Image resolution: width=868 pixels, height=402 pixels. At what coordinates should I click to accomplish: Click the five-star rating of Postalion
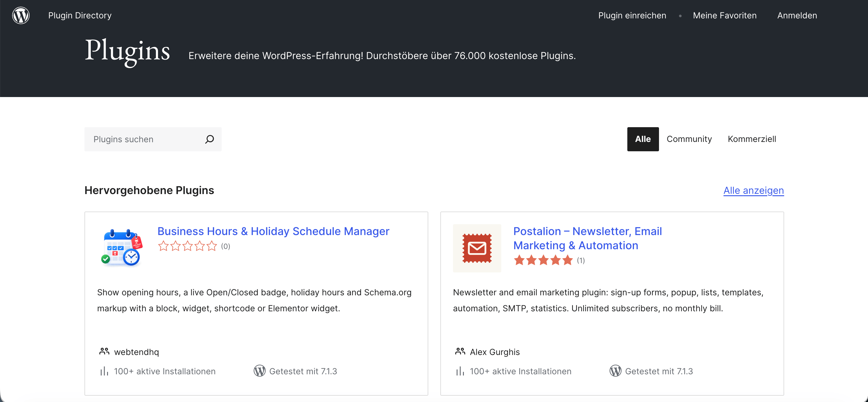[x=543, y=260]
